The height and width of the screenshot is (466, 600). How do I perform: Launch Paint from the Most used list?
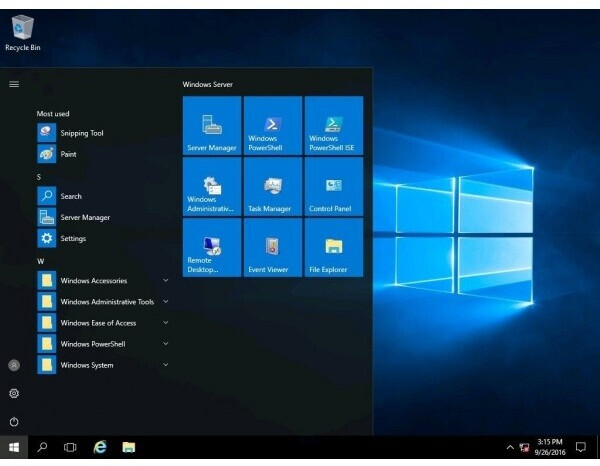(68, 154)
